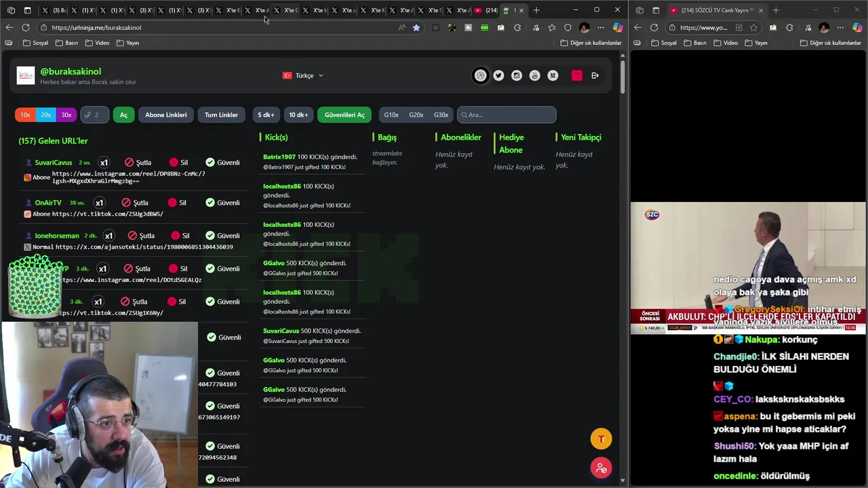Image resolution: width=868 pixels, height=488 pixels.
Task: Open the Türkçe language dropdown
Action: click(303, 75)
